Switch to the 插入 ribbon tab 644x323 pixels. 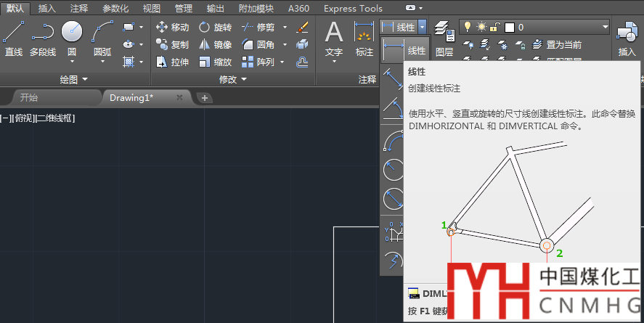46,8
